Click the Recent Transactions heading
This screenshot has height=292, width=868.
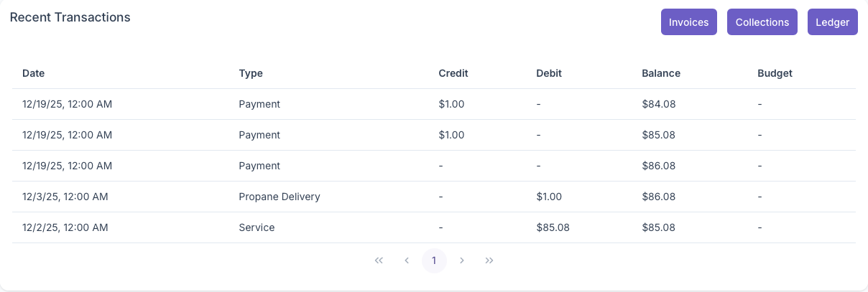coord(70,17)
